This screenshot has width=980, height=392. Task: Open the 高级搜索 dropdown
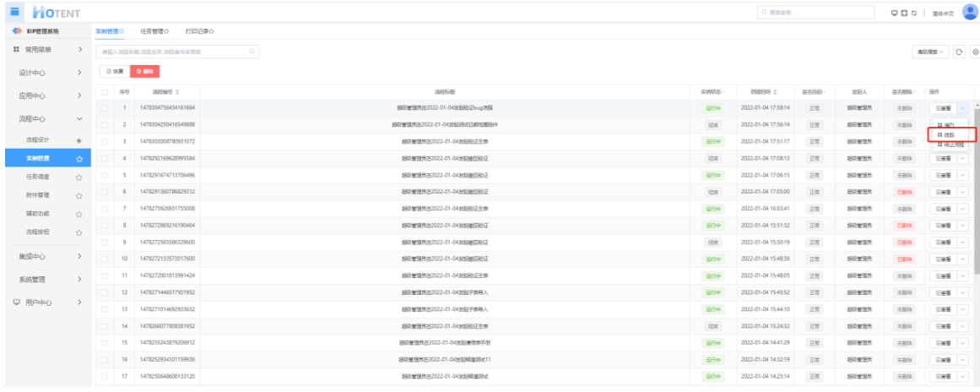[931, 52]
